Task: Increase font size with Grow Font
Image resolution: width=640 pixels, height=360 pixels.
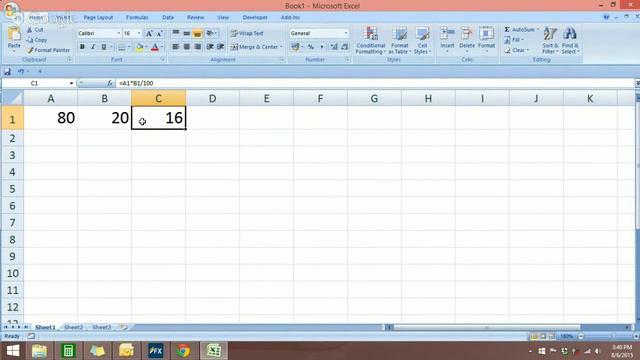Action: click(149, 33)
